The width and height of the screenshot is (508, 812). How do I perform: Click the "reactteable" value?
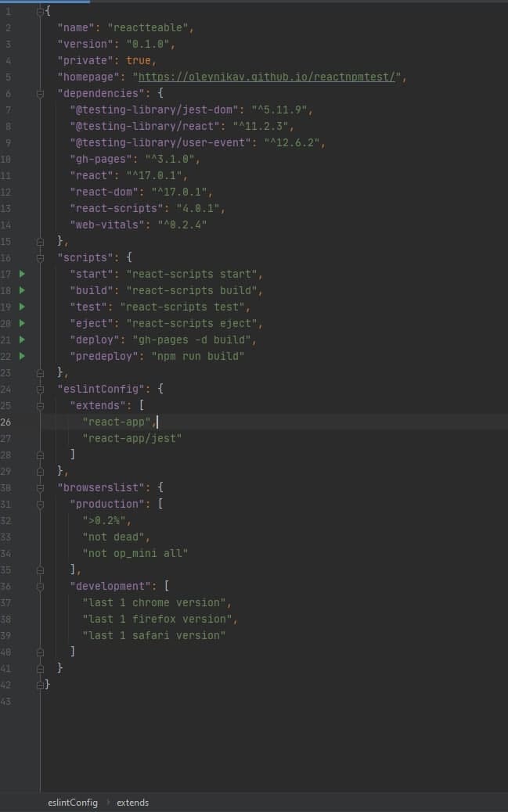click(x=148, y=28)
